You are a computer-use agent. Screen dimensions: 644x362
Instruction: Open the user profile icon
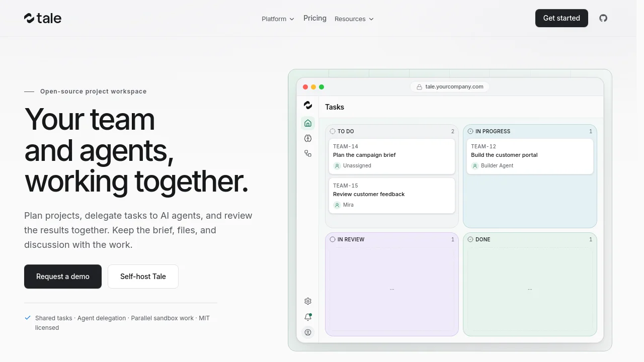pyautogui.click(x=308, y=332)
